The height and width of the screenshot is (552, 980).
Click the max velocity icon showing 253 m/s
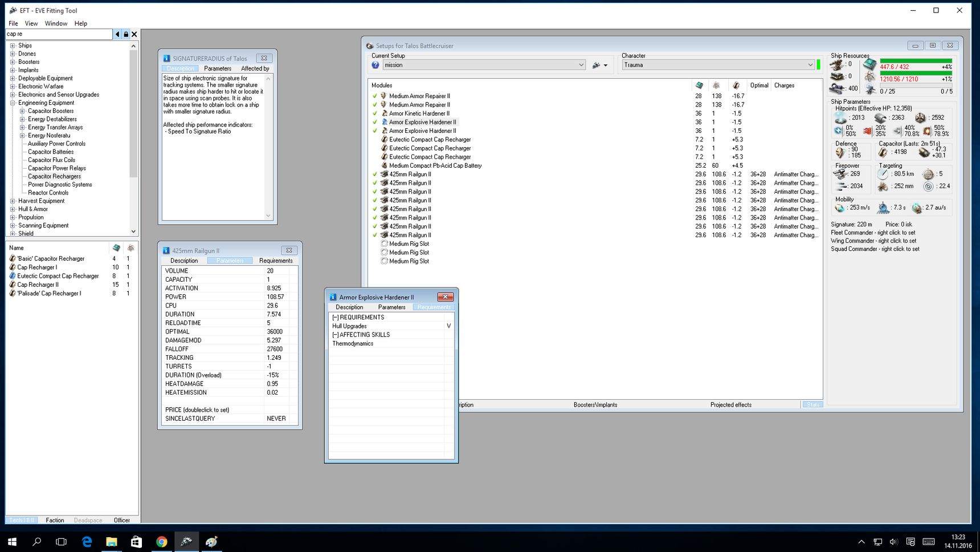click(840, 208)
